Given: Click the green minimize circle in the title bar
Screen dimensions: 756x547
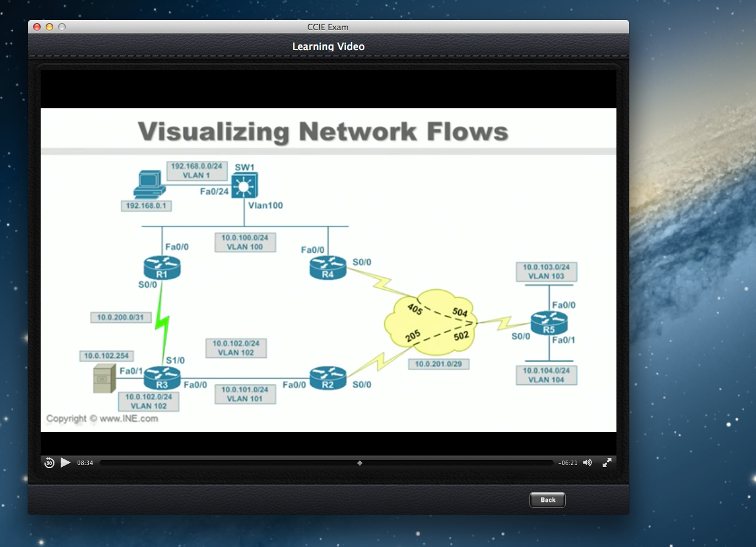Looking at the screenshot, I should (61, 27).
